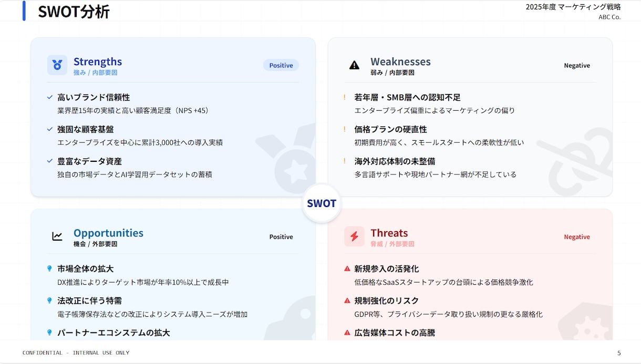Click the central SWOT circle badge
The height and width of the screenshot is (364, 641).
pos(322,203)
